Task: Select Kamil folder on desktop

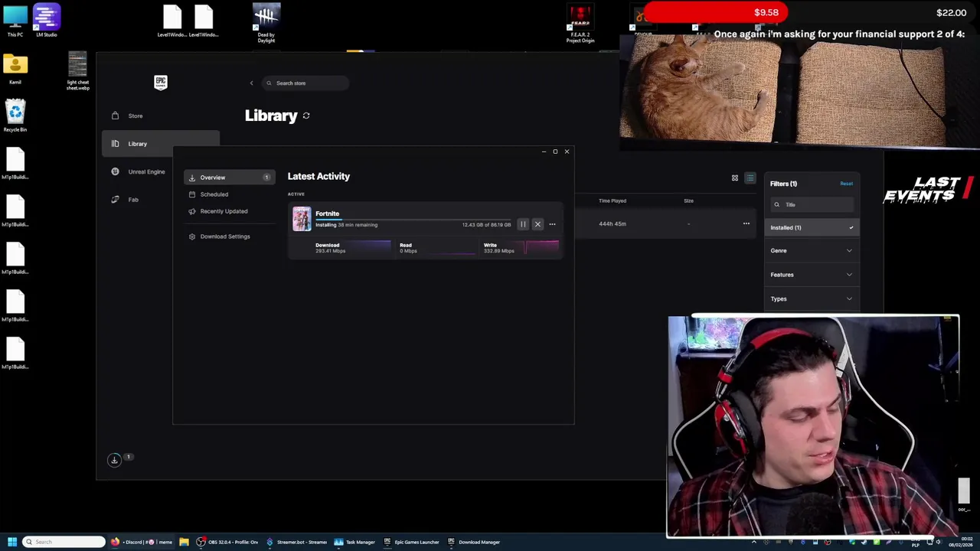Action: tap(15, 69)
